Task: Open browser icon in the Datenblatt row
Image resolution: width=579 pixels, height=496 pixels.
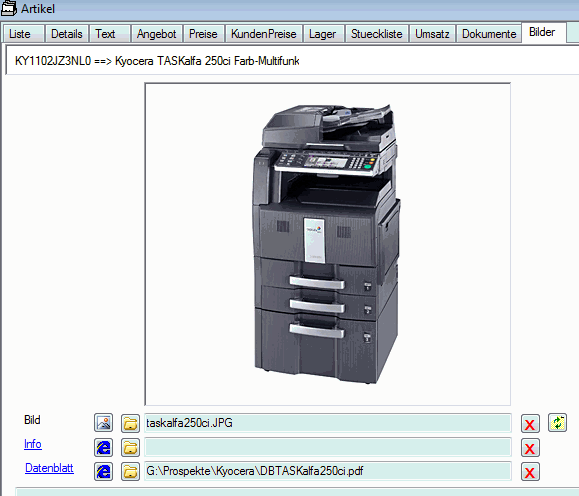Action: pyautogui.click(x=103, y=472)
